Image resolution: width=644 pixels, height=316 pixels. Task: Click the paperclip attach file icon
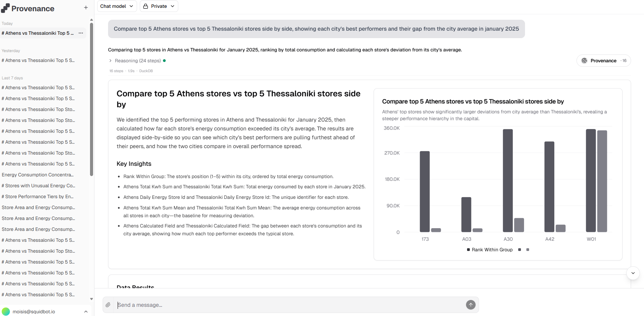pyautogui.click(x=108, y=305)
